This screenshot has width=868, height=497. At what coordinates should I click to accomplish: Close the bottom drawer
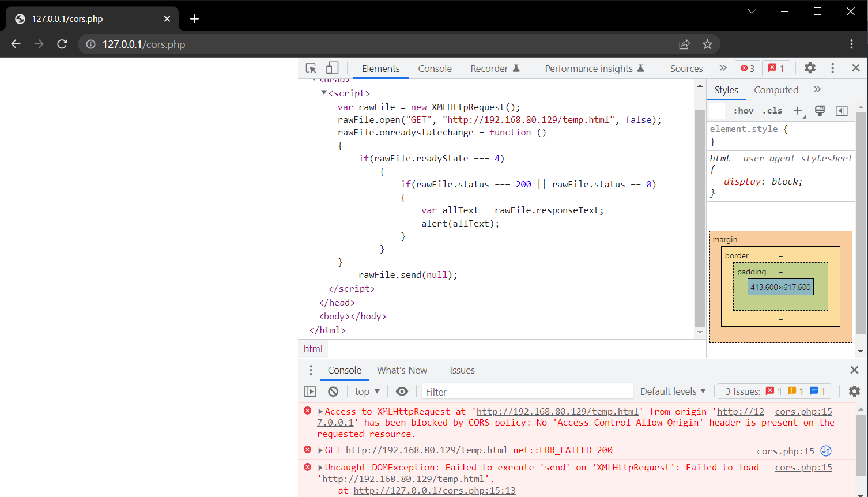[854, 370]
